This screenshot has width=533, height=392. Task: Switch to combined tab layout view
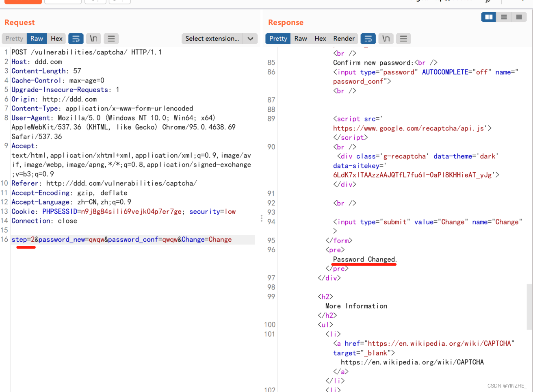[x=519, y=17]
